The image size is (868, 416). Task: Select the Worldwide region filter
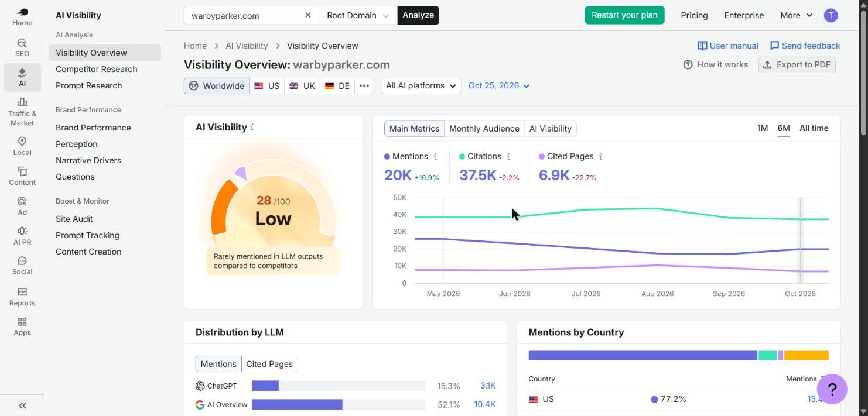217,86
